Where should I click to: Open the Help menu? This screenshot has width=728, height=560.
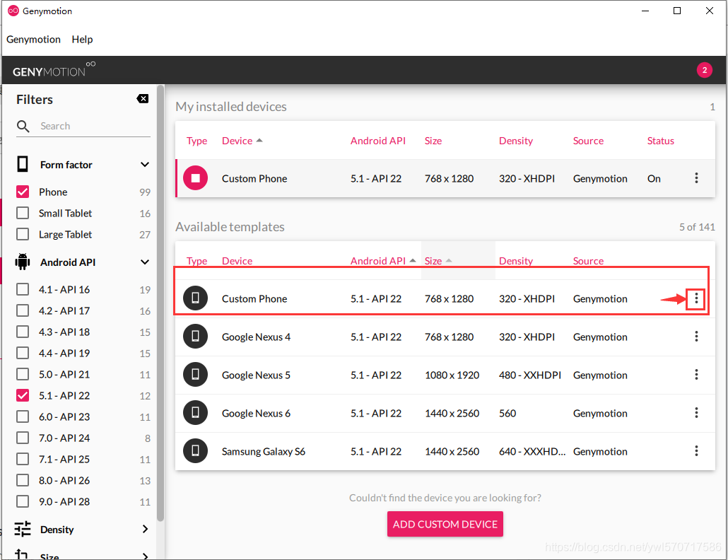tap(82, 40)
